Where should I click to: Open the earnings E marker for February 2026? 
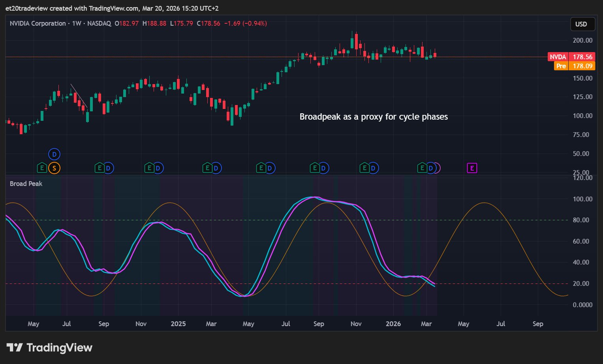422,168
